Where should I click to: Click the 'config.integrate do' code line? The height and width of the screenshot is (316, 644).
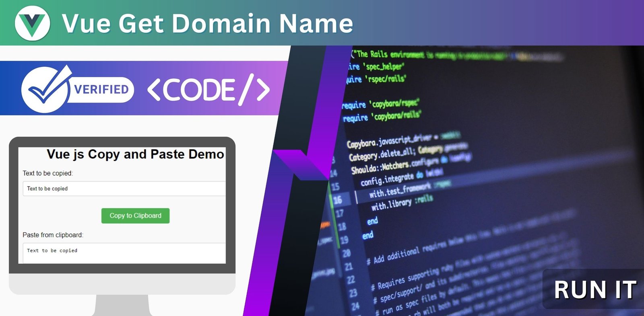coord(391,179)
